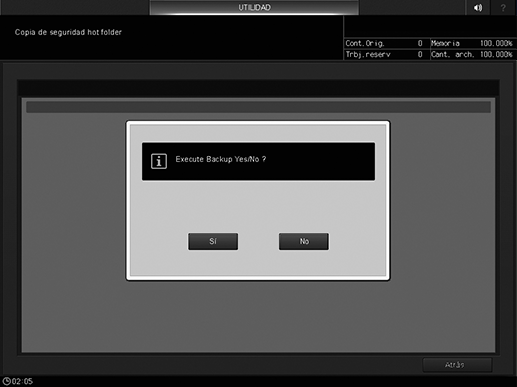Click the Memoria 100.000% indicator

[473, 43]
